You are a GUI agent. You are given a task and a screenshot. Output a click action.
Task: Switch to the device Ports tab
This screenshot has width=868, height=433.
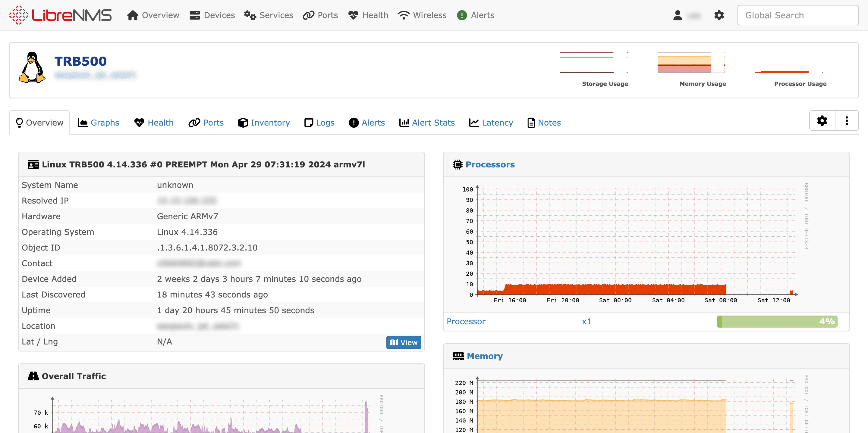coord(206,123)
